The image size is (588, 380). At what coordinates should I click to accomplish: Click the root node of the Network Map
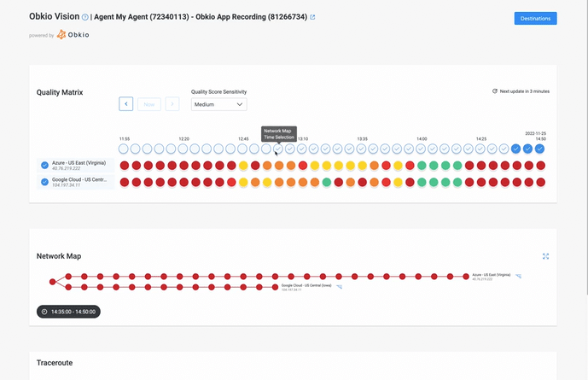click(x=52, y=282)
